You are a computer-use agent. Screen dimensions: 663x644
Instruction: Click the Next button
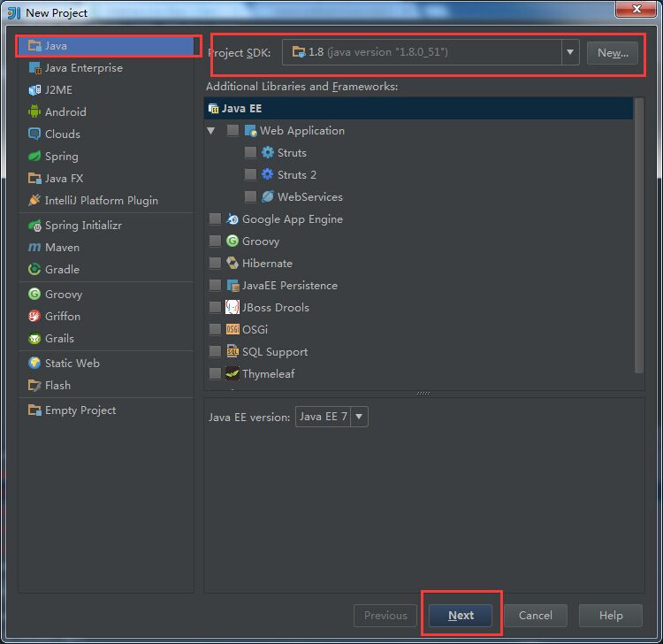coord(461,615)
